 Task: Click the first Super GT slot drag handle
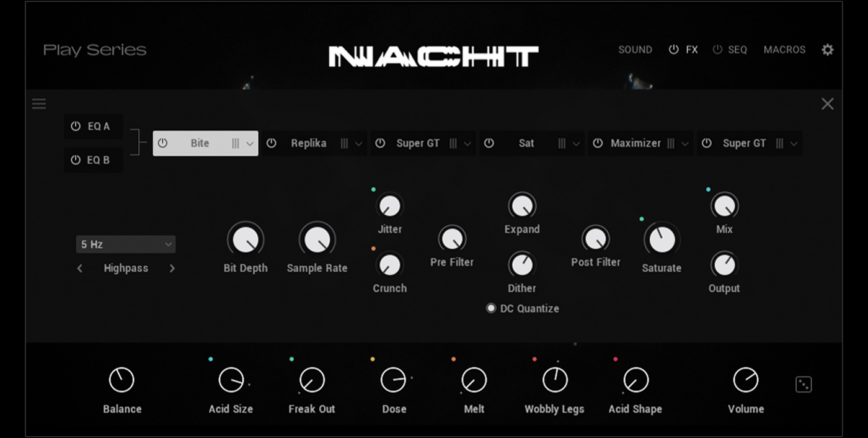[453, 143]
